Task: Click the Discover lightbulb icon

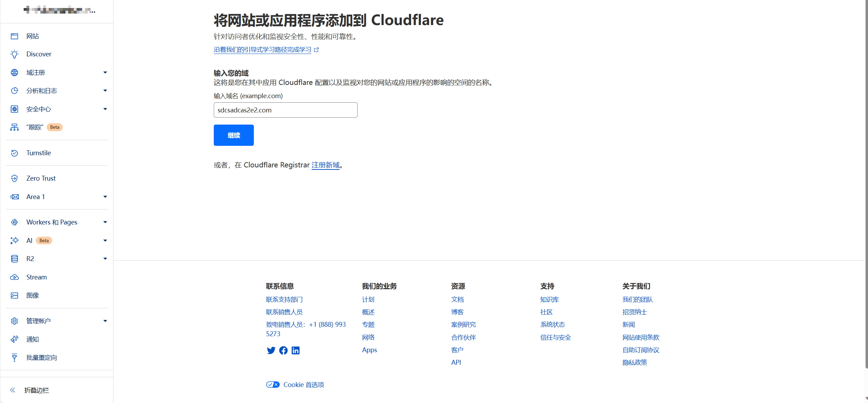Action: pyautogui.click(x=14, y=54)
